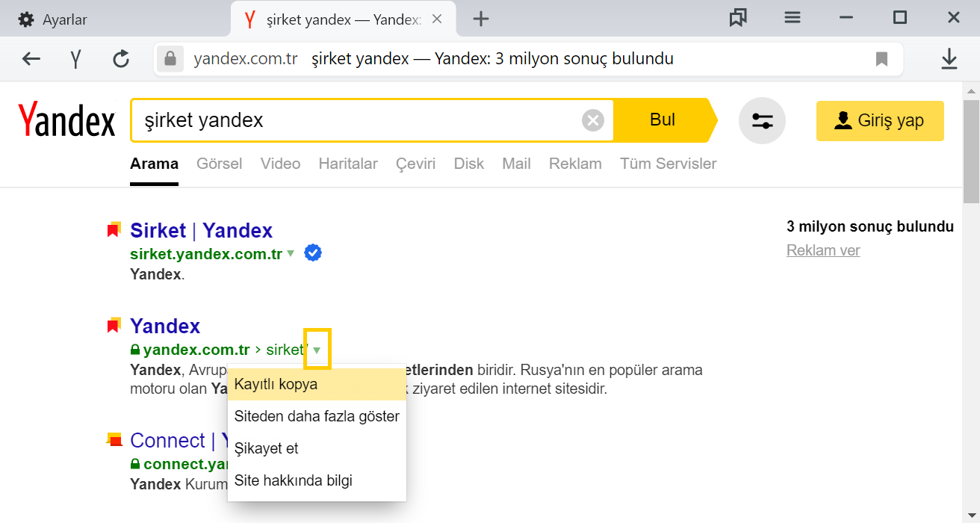Click the bookmark icon beside the Yandex result

tap(114, 325)
